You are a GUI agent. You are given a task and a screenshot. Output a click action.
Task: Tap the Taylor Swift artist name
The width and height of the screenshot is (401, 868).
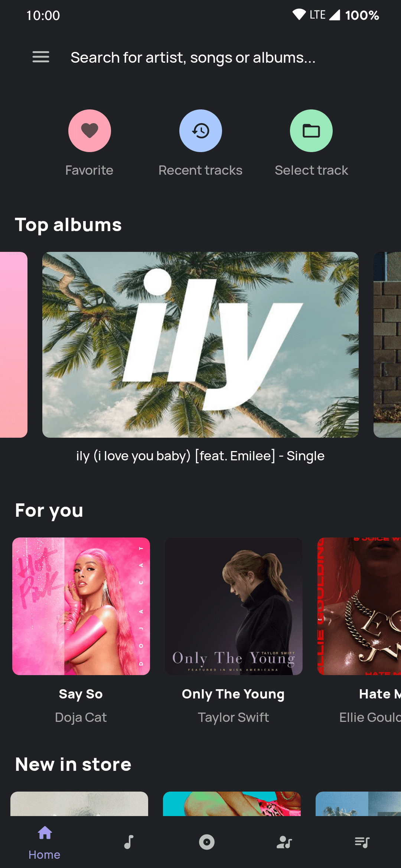click(233, 717)
